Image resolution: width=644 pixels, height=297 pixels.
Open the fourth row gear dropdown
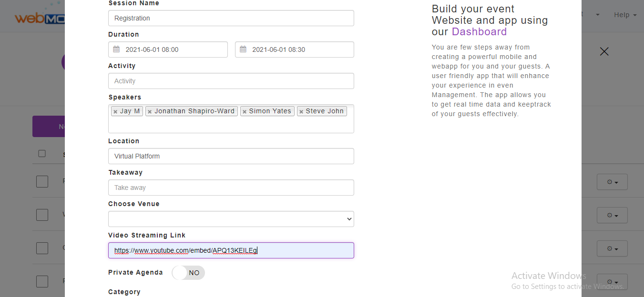(x=612, y=282)
